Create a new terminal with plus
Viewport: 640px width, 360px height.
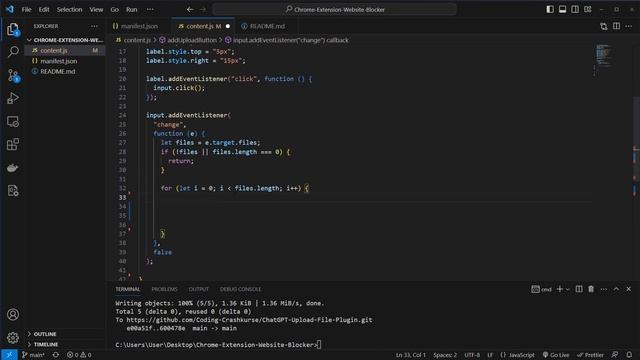(x=560, y=289)
